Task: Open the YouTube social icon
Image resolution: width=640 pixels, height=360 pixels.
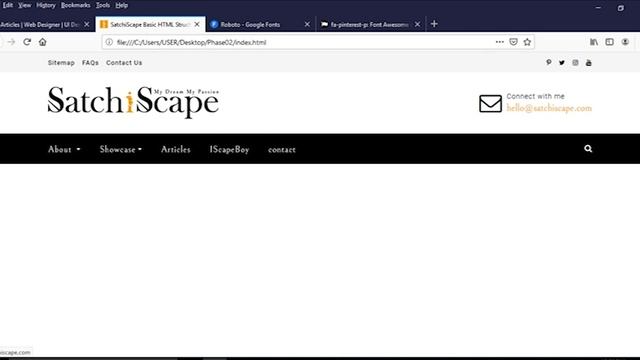Action: (x=589, y=63)
